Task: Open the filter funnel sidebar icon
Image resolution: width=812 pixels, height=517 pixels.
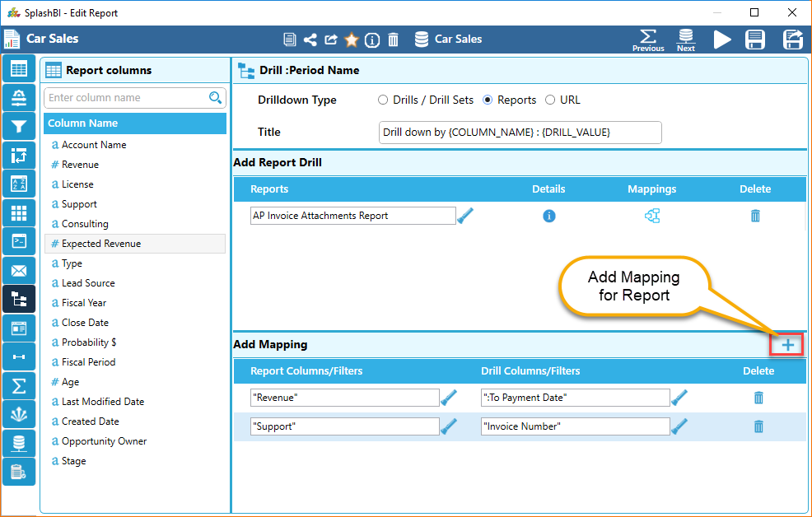Action: click(19, 126)
